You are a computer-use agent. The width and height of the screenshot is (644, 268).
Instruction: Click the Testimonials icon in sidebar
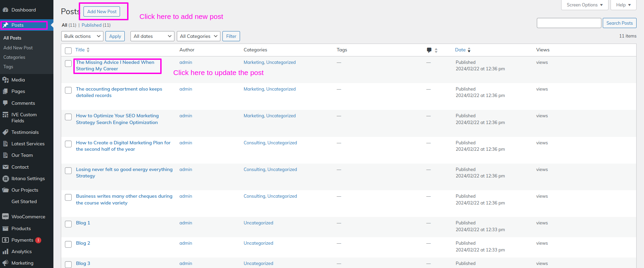click(x=5, y=132)
